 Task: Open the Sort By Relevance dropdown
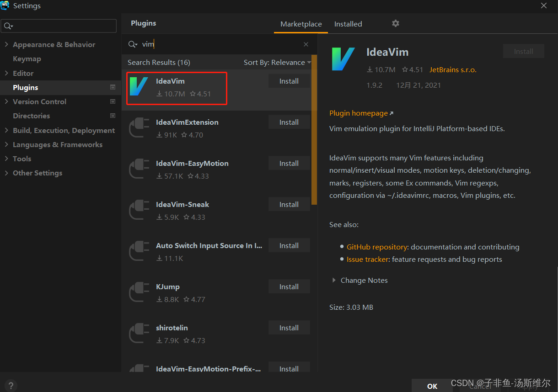[x=277, y=63]
